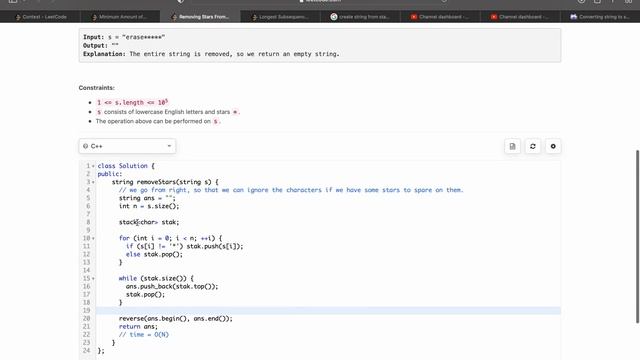The height and width of the screenshot is (360, 640).
Task: Click 'stack<char> stak;' declaration line
Action: click(149, 222)
